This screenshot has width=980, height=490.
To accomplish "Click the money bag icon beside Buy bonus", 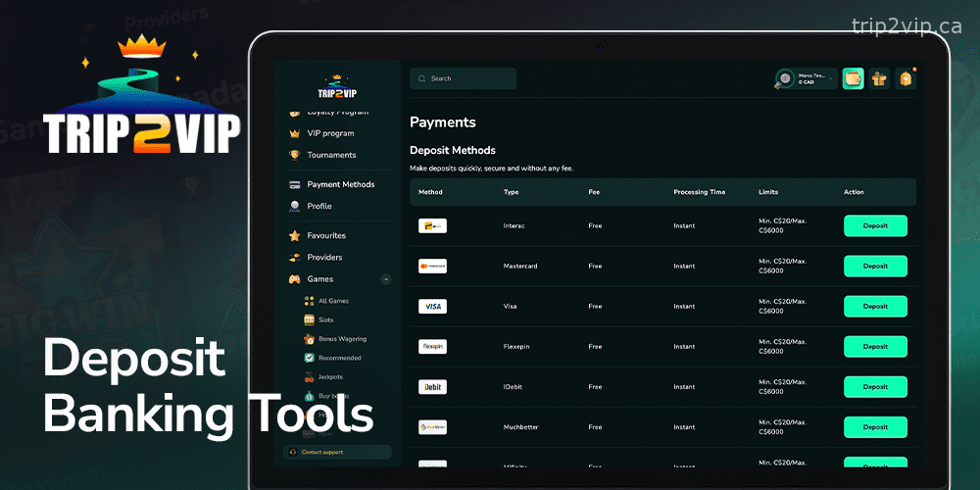I will pyautogui.click(x=309, y=396).
